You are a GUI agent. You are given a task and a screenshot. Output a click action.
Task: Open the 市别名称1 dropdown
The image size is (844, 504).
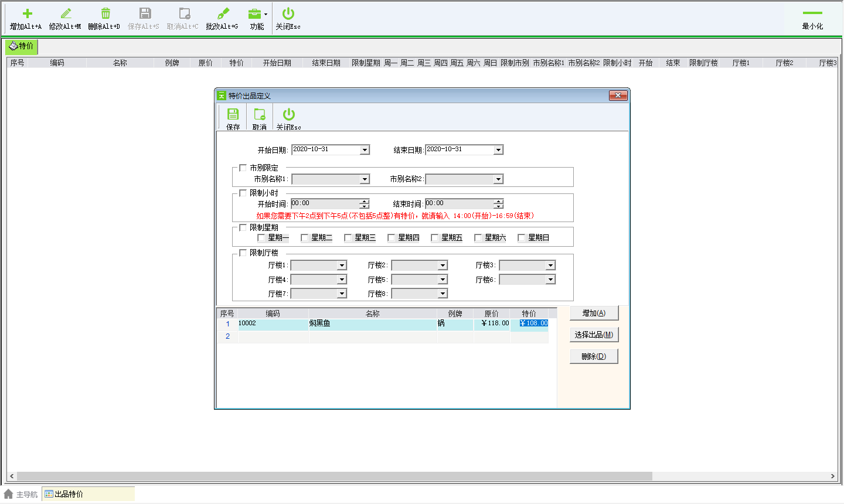[x=365, y=179]
